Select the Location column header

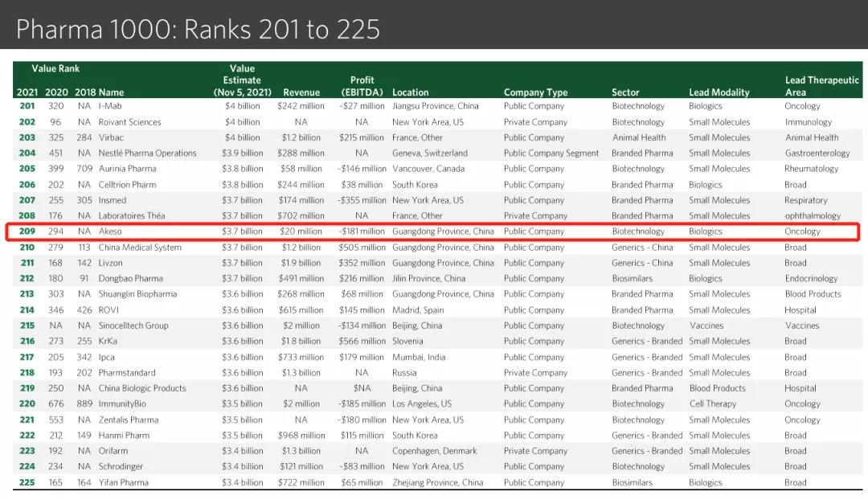[x=410, y=92]
